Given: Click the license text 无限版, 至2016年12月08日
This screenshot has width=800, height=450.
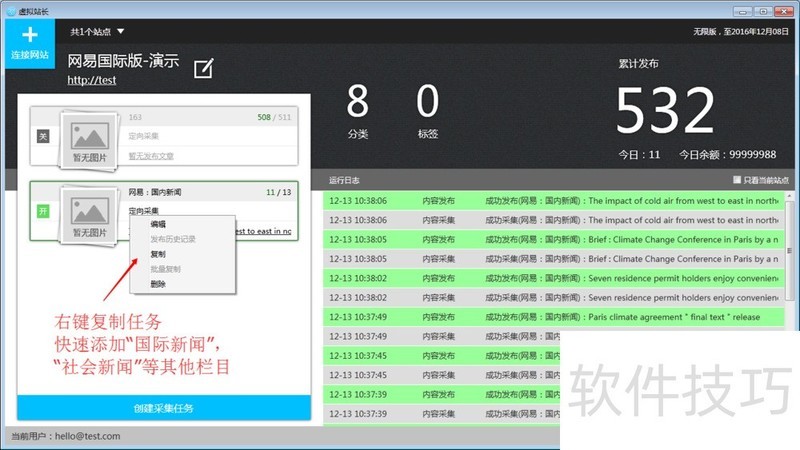Looking at the screenshot, I should (x=741, y=32).
